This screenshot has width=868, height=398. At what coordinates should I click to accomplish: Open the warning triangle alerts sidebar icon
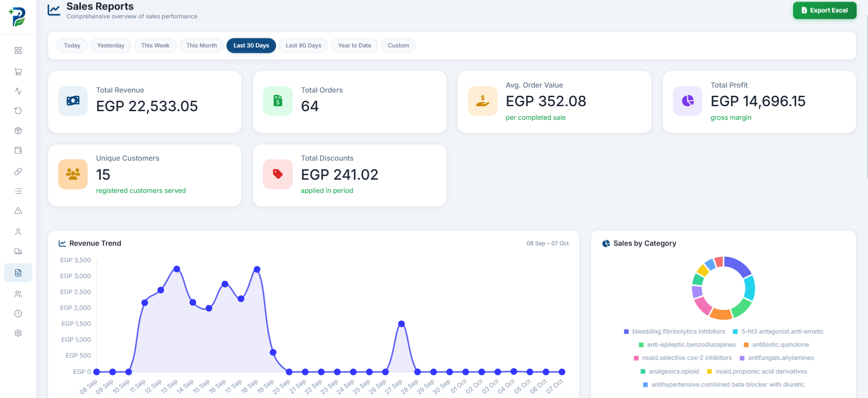coord(18,211)
